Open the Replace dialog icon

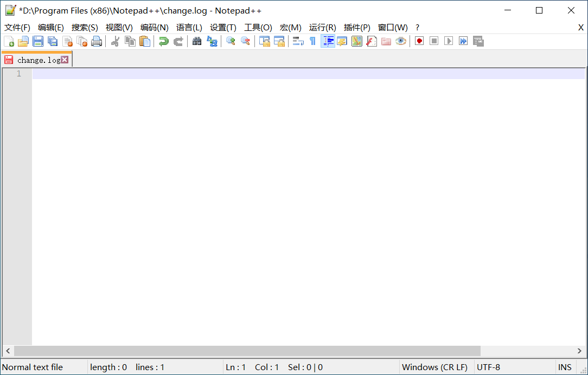[212, 41]
